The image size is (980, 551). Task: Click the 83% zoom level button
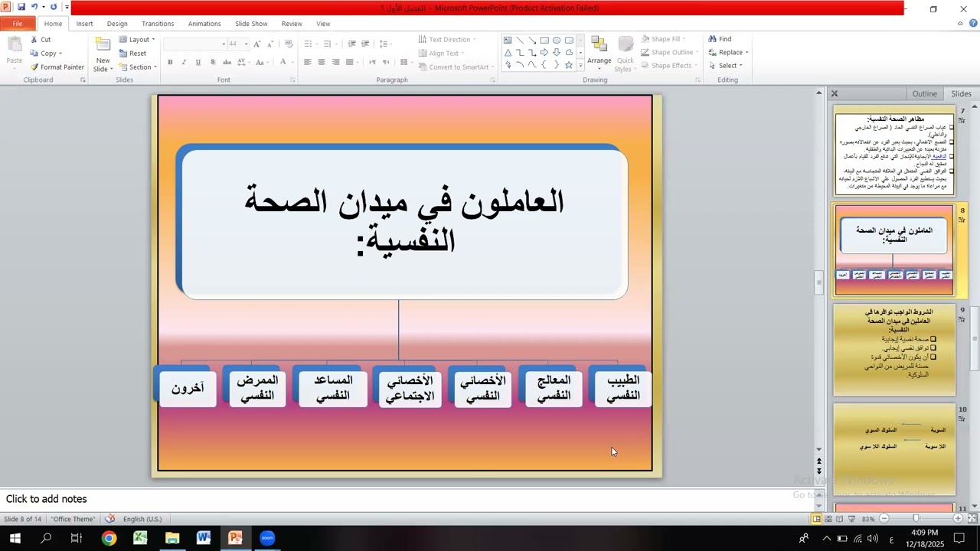868,519
